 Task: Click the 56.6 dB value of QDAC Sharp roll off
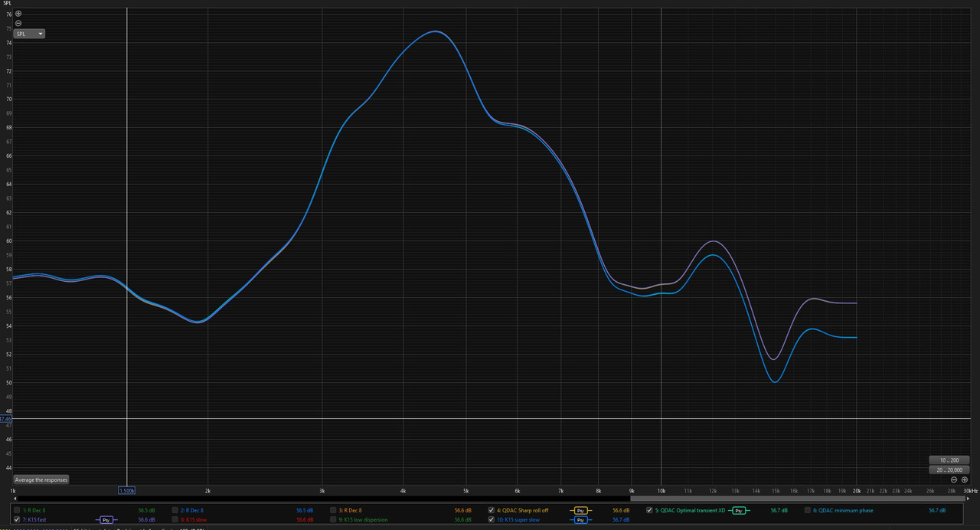621,510
